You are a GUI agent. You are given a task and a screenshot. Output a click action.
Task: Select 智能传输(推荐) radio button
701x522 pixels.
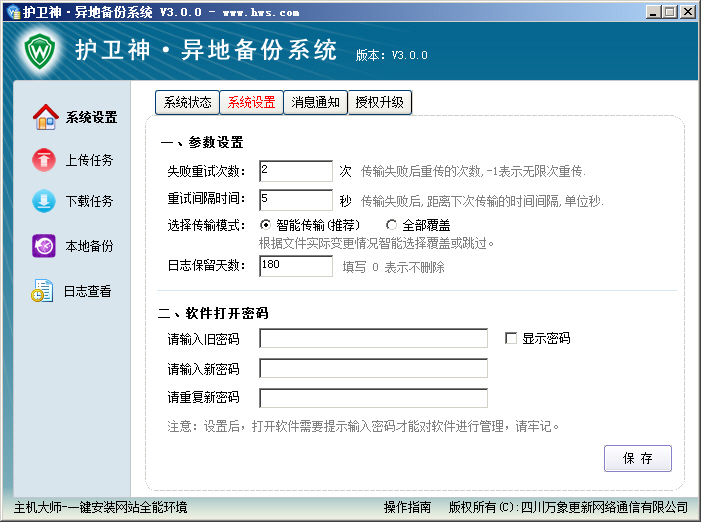coord(266,225)
